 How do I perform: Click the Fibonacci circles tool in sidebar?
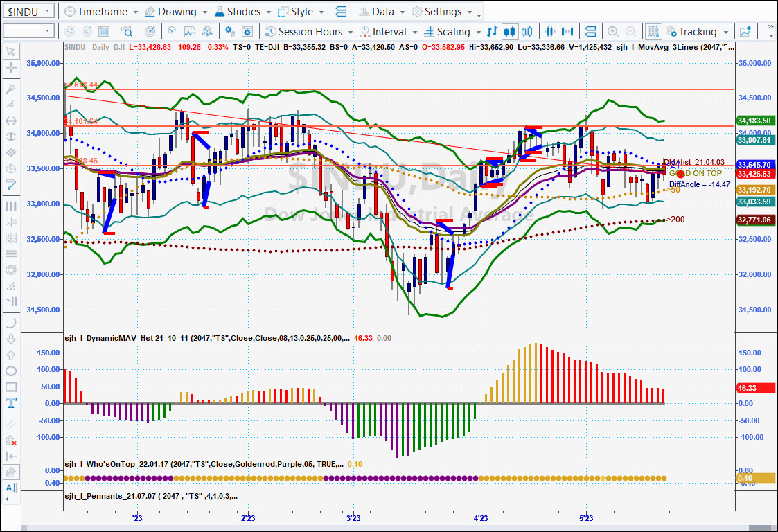coord(11,269)
